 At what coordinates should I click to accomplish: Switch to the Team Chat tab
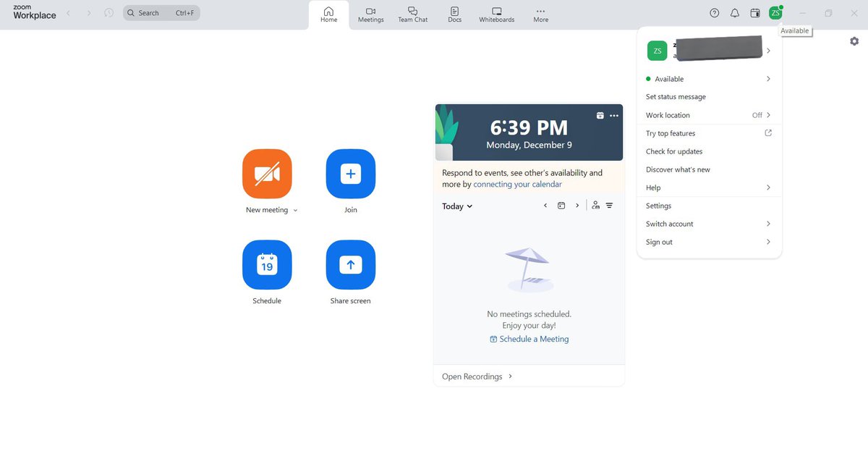click(x=412, y=14)
